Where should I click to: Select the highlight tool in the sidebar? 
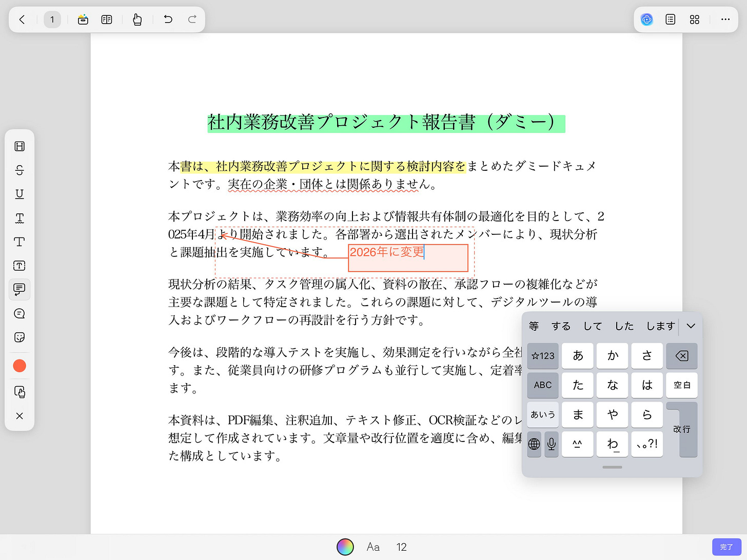point(19,146)
